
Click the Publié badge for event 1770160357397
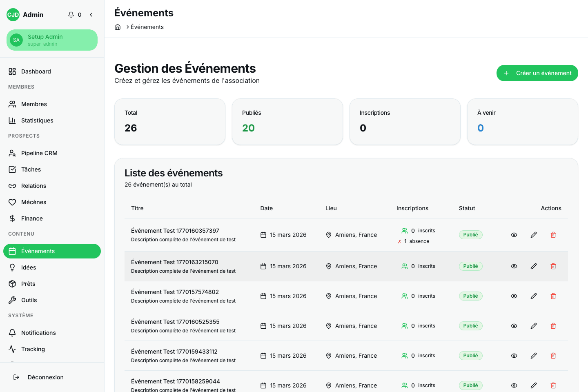tap(471, 235)
